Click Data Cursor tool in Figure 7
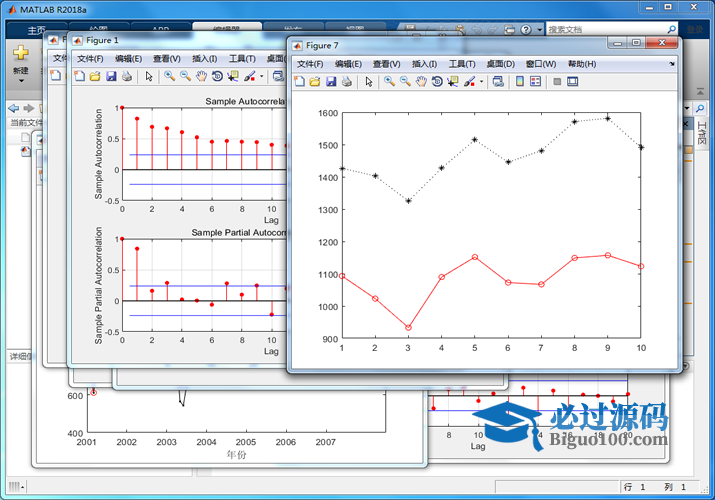This screenshot has width=715, height=500. (x=452, y=82)
